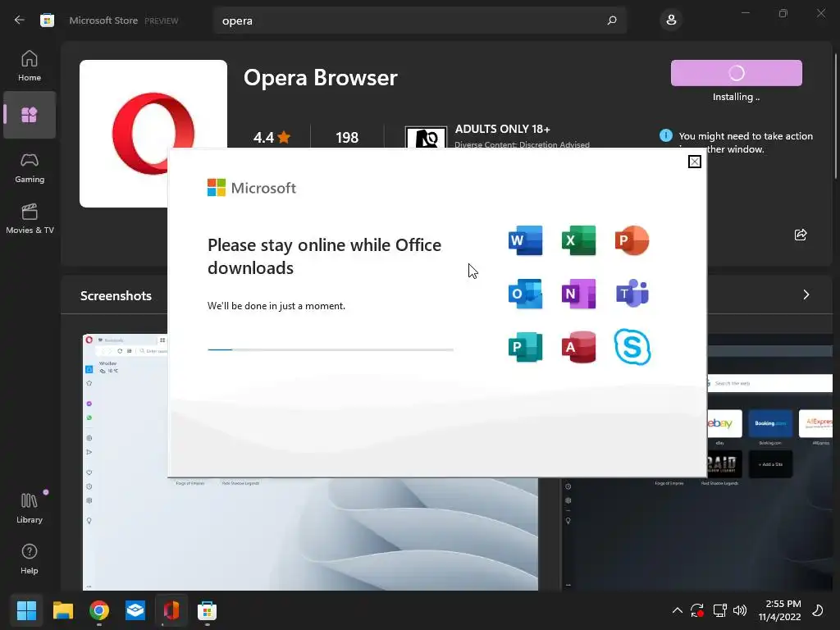Open network settings tray icon
Screen dimensions: 840x630
tap(719, 610)
